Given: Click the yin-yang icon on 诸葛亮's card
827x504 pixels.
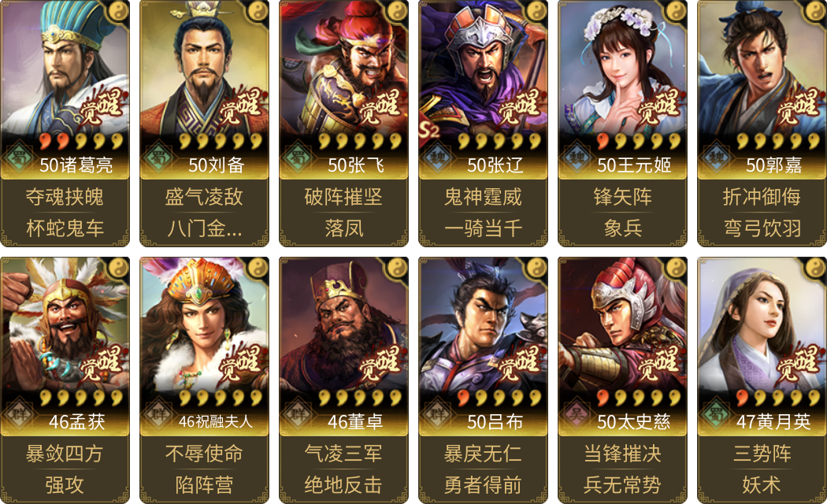Looking at the screenshot, I should click(x=118, y=10).
